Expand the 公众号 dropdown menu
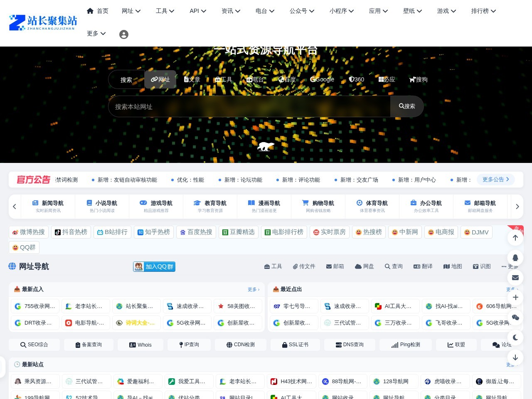Viewport: 532px width, 399px height. point(302,11)
